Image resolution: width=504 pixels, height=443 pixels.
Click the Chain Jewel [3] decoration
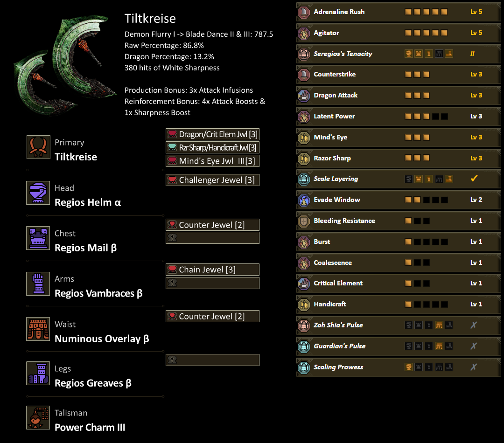click(x=212, y=270)
